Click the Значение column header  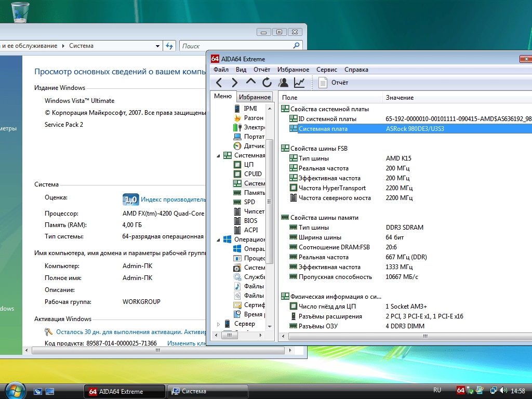(457, 97)
